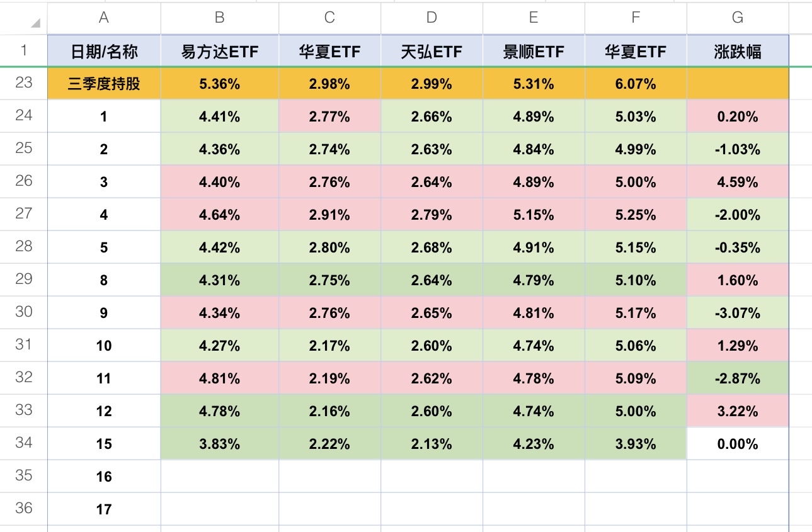Select row 23 header
The width and height of the screenshot is (812, 532).
pyautogui.click(x=23, y=83)
